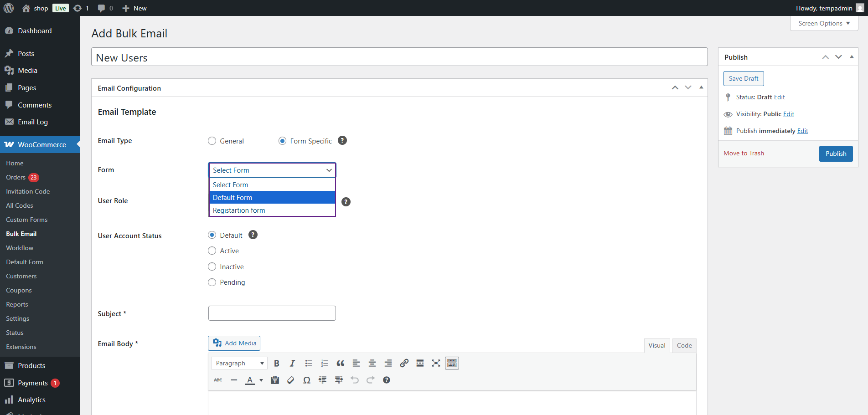Image resolution: width=868 pixels, height=415 pixels.
Task: Select the General email type
Action: pos(212,141)
